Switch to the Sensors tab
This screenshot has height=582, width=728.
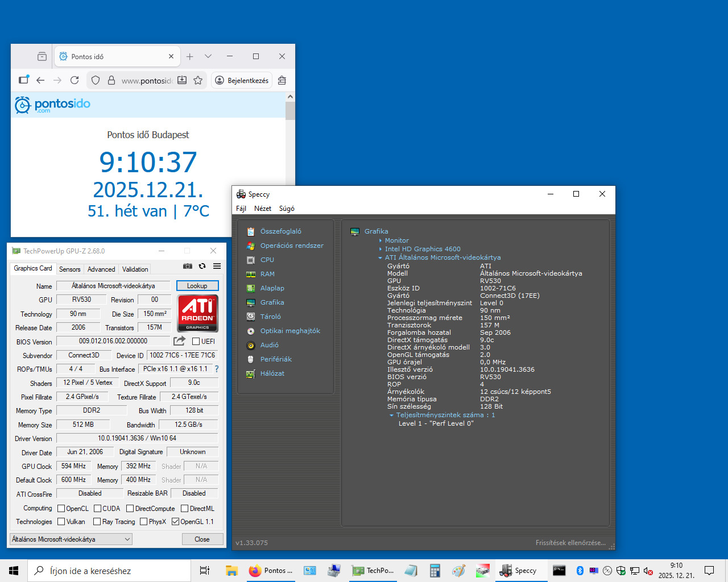pyautogui.click(x=70, y=269)
